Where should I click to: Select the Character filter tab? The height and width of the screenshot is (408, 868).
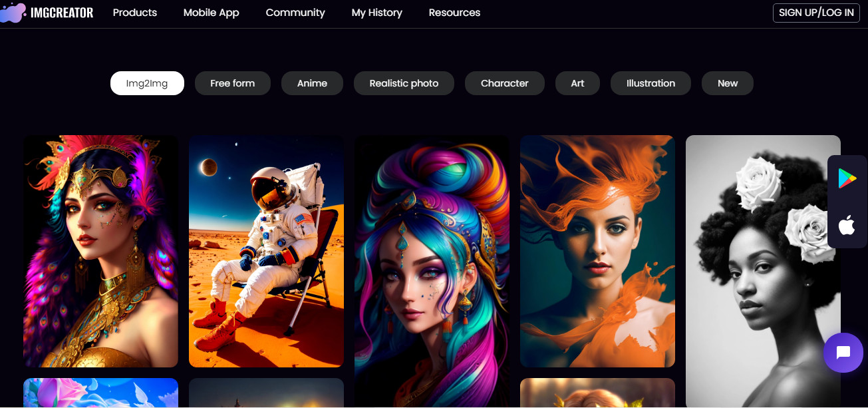tap(505, 83)
